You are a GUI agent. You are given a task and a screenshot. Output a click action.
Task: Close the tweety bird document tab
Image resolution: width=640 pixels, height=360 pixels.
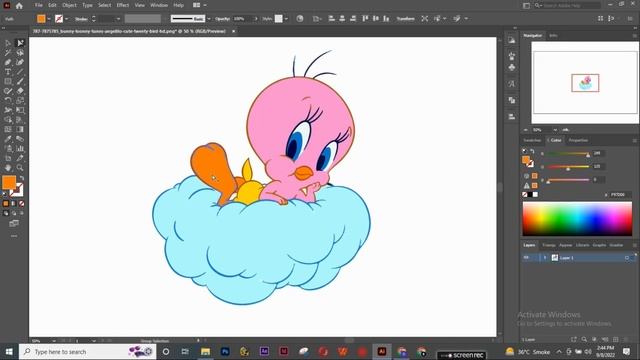233,31
